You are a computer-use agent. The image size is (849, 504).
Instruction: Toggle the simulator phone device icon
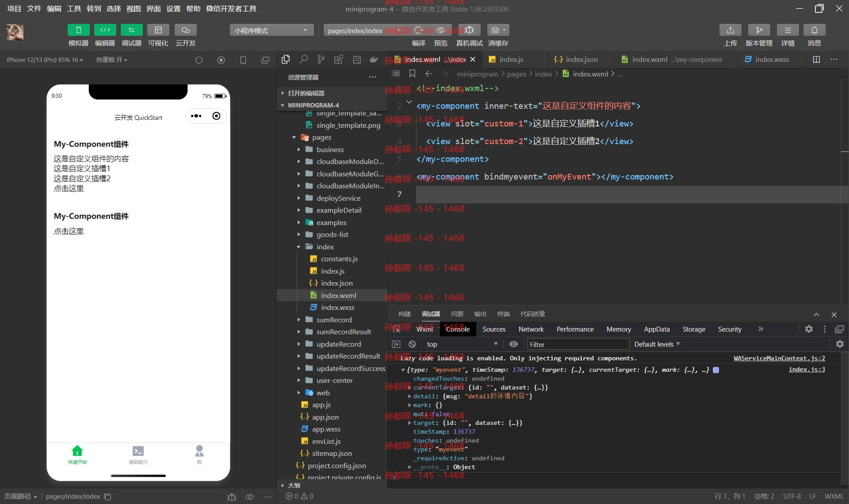(243, 60)
